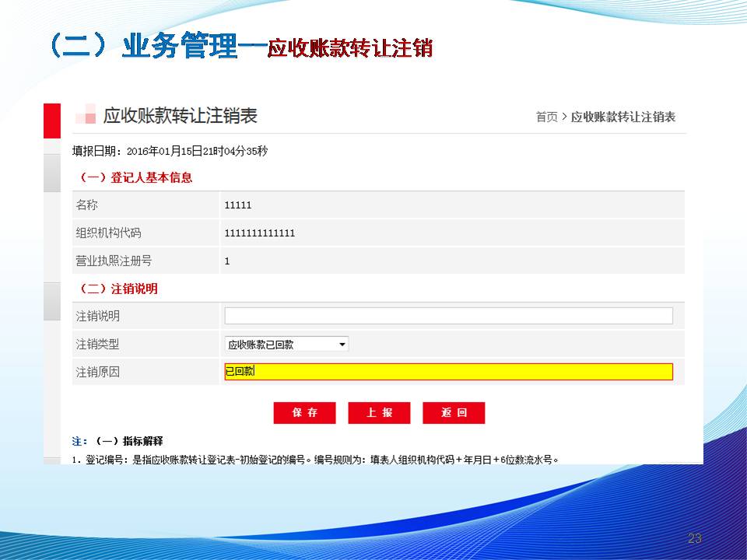The width and height of the screenshot is (747, 560).
Task: Go to 首页 in the breadcrumb
Action: click(546, 117)
